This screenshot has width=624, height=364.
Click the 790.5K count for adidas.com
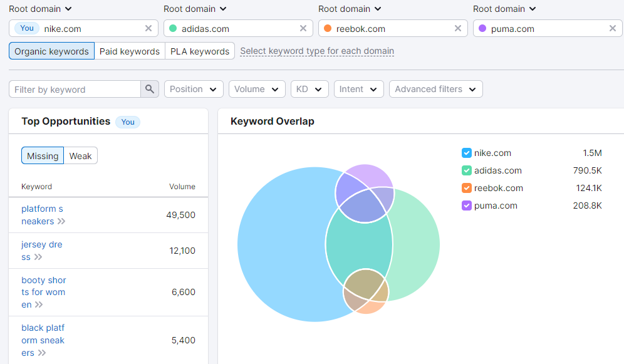[588, 170]
